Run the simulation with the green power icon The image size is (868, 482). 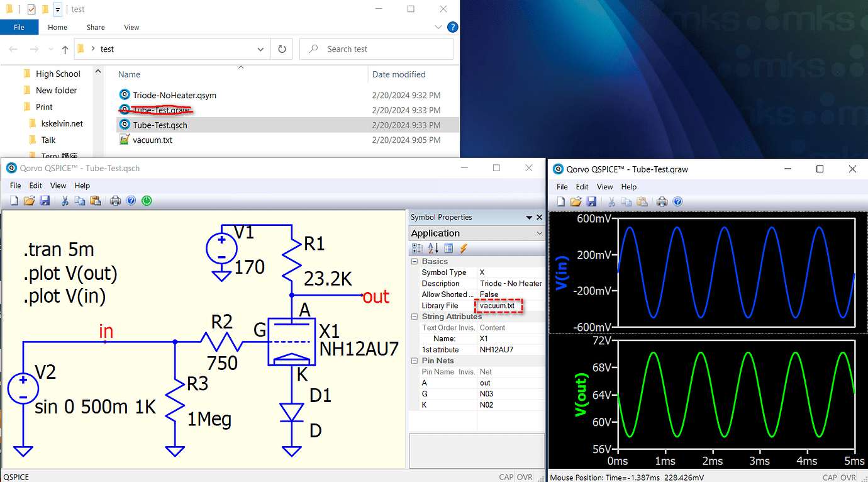(147, 200)
